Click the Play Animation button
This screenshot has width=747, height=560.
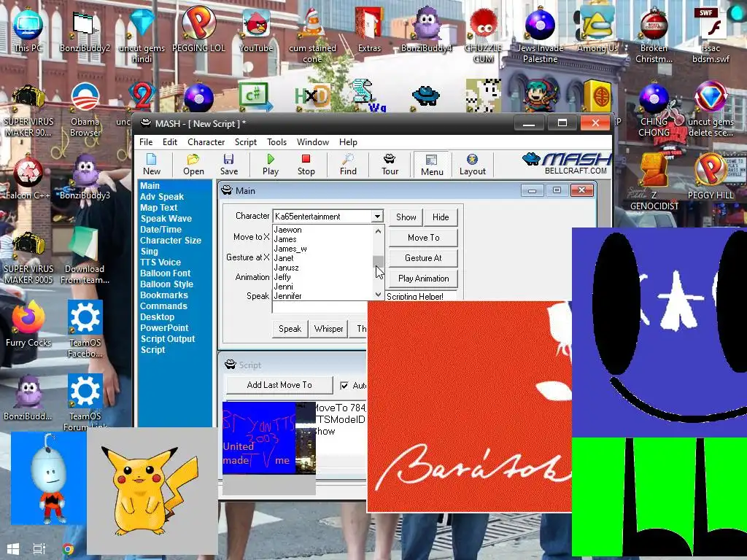pyautogui.click(x=424, y=279)
